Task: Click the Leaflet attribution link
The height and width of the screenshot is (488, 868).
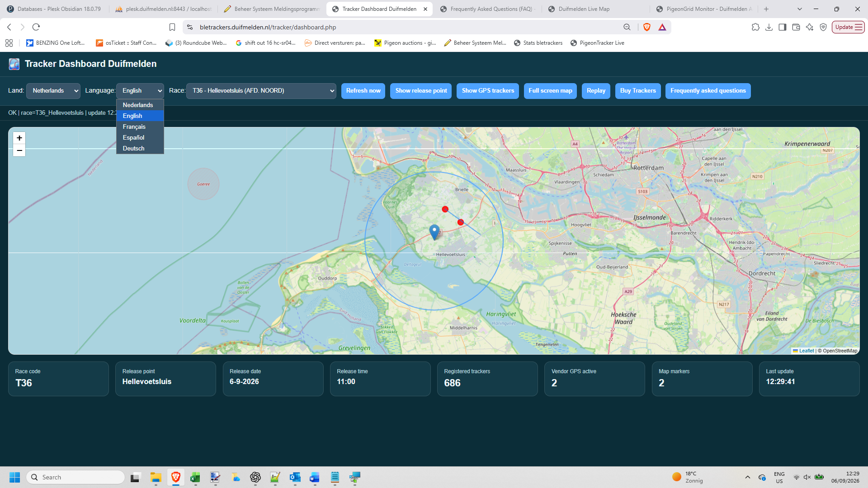Action: coord(806,351)
